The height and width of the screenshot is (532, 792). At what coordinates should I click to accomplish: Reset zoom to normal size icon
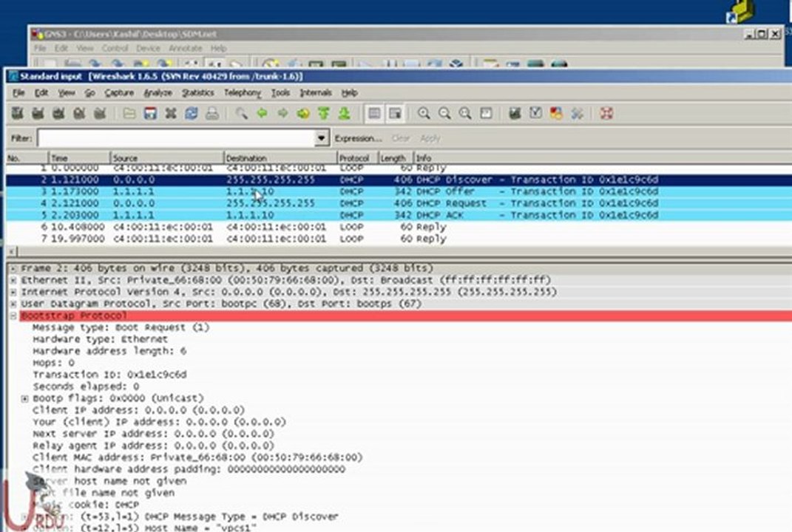click(465, 114)
